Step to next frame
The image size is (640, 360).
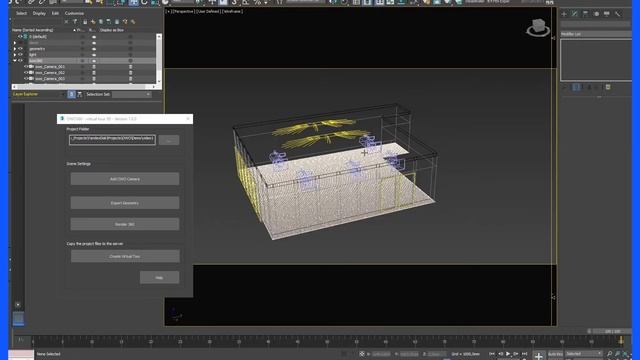point(516,354)
